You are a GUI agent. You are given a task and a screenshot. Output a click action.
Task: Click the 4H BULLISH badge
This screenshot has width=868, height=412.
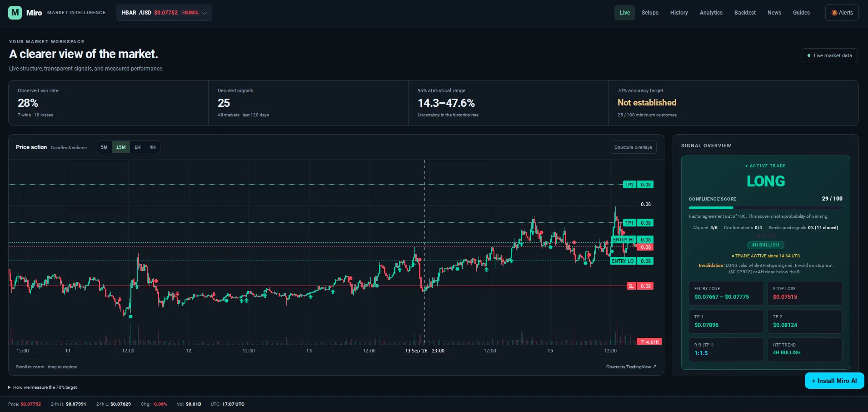click(x=766, y=245)
